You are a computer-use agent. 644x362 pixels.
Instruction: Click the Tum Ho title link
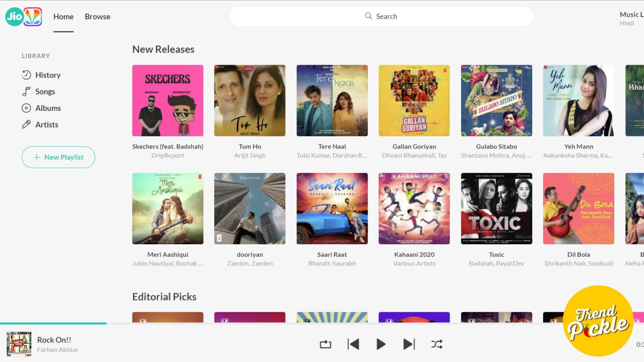[250, 147]
